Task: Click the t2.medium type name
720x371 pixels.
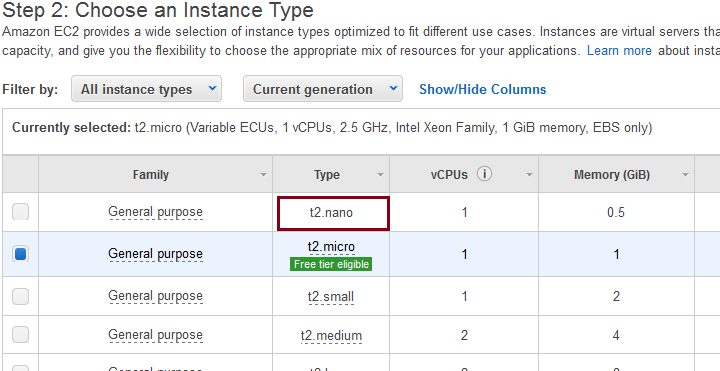Action: [331, 336]
